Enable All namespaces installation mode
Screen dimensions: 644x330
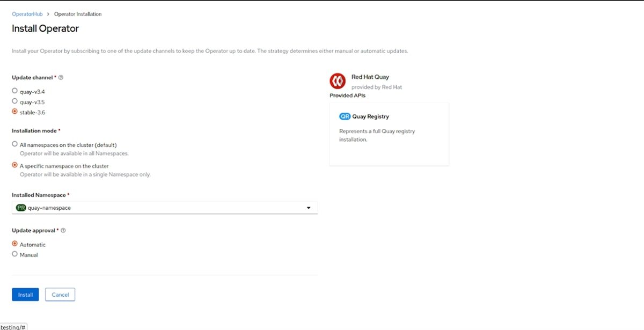pos(14,143)
